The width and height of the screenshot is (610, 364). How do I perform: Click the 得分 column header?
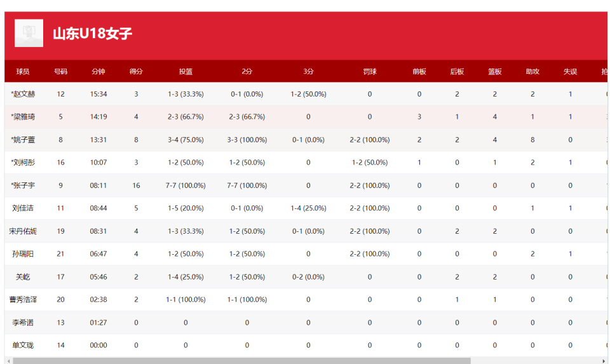coord(136,72)
